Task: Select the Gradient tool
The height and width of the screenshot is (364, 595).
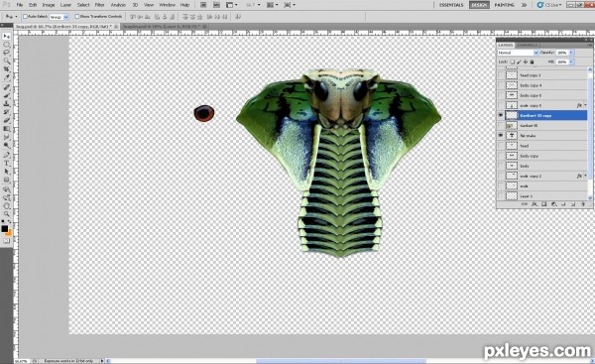Action: 7,129
